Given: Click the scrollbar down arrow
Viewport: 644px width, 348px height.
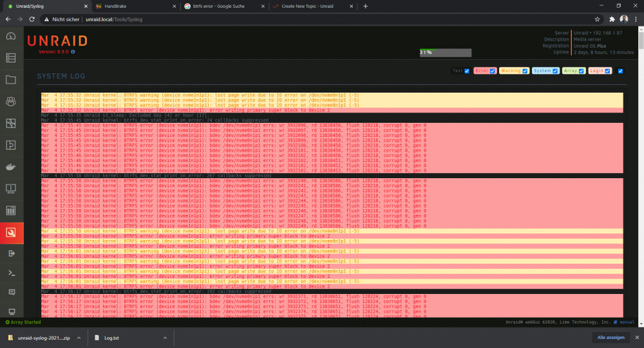Looking at the screenshot, I should 641,324.
